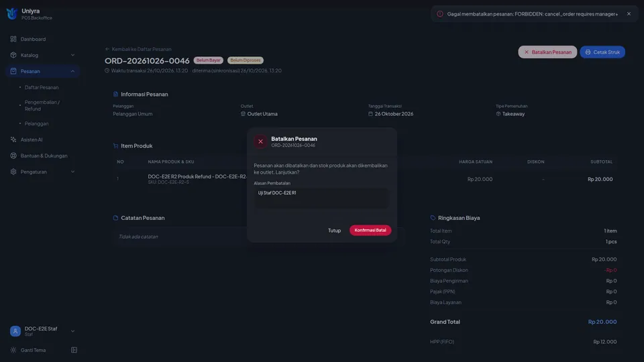The height and width of the screenshot is (362, 644).
Task: Click the printer icon in Cetak Struk
Action: pos(588,52)
